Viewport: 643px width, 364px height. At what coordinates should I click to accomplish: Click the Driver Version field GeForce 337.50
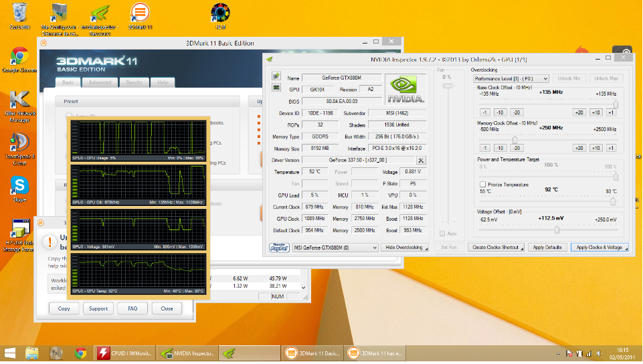pos(358,161)
